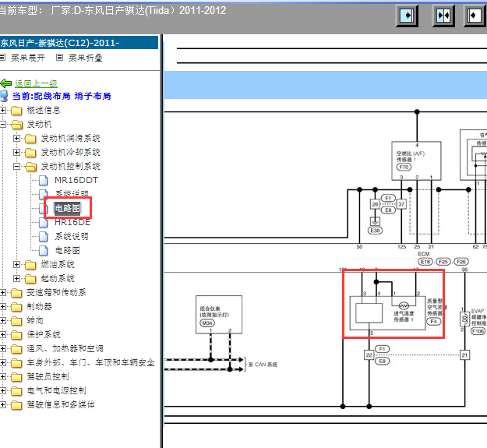487x448 pixels.
Task: Click 燃油系统 folder icon
Action: point(30,265)
